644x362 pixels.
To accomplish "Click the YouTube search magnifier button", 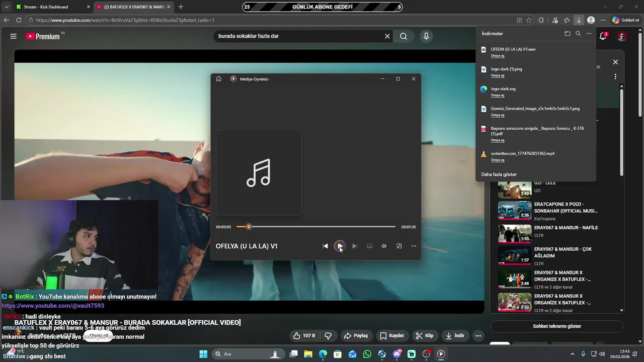I will [404, 36].
